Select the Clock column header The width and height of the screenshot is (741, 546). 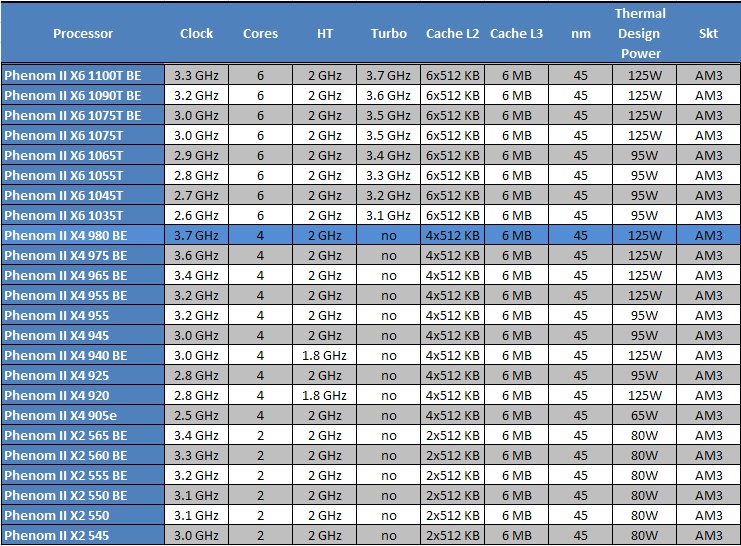pyautogui.click(x=196, y=33)
